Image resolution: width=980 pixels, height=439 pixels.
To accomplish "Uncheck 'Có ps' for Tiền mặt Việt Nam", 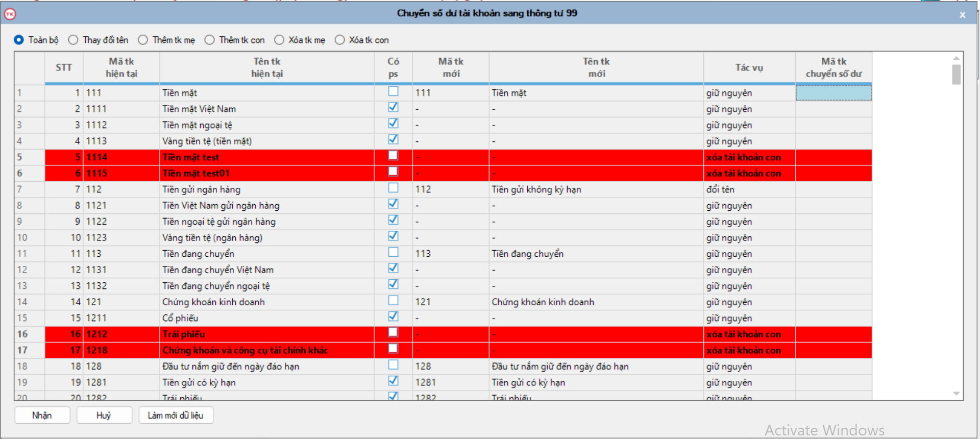I will pyautogui.click(x=393, y=107).
